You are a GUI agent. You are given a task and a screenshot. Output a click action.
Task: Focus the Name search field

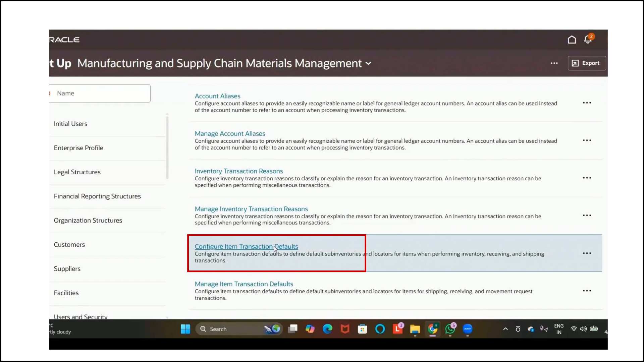coord(100,93)
